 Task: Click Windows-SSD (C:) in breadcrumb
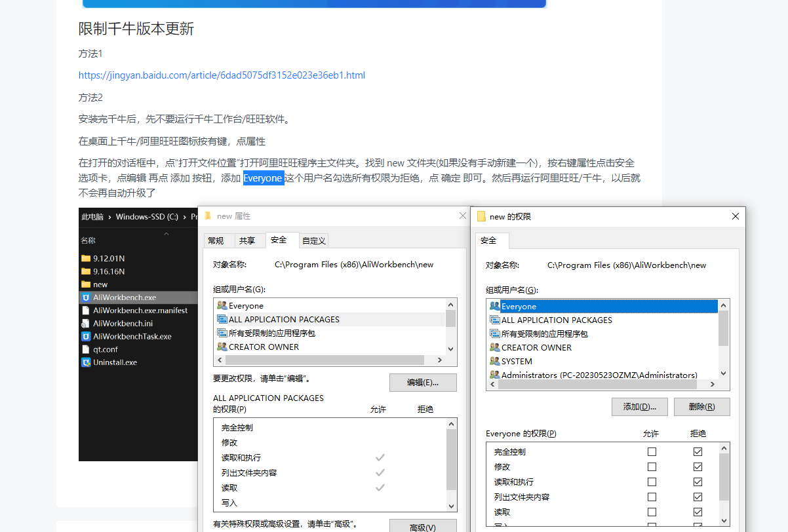coord(148,217)
